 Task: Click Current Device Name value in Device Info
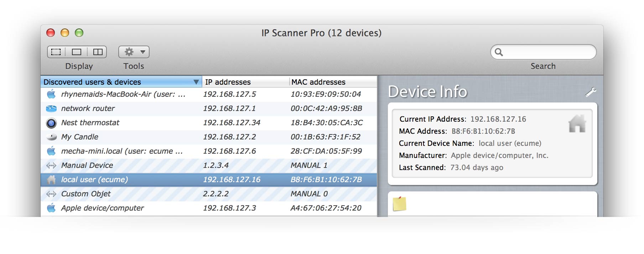pos(510,143)
